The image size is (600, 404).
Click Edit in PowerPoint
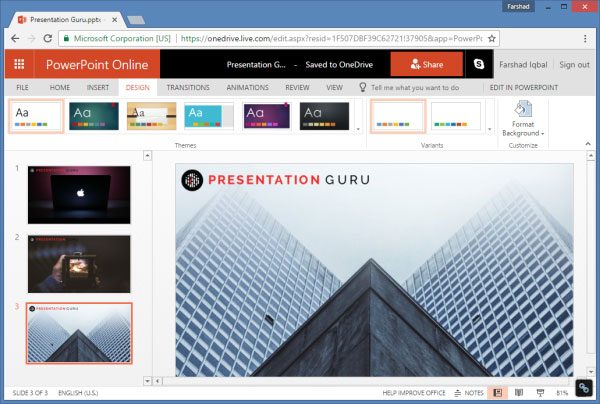pos(525,88)
